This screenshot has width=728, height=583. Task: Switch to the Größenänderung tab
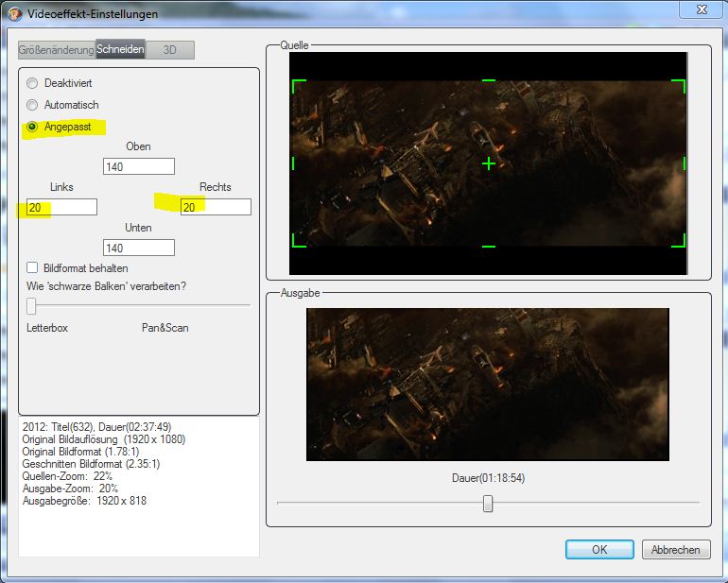tap(56, 50)
